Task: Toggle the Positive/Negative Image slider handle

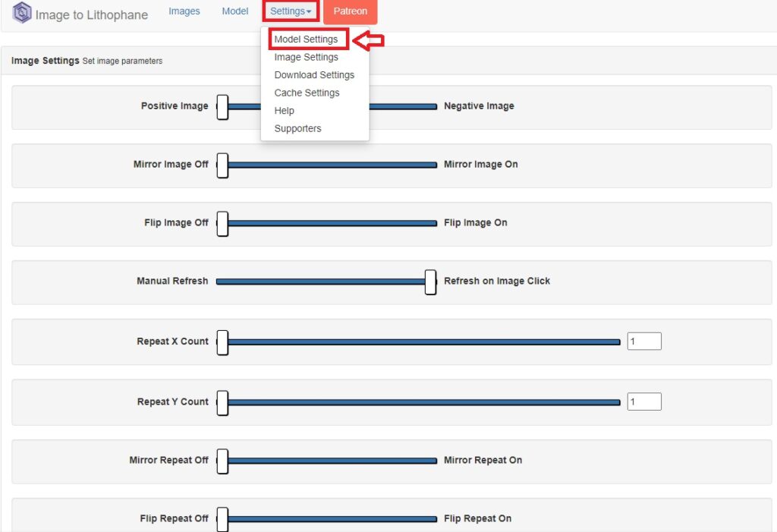Action: coord(222,107)
